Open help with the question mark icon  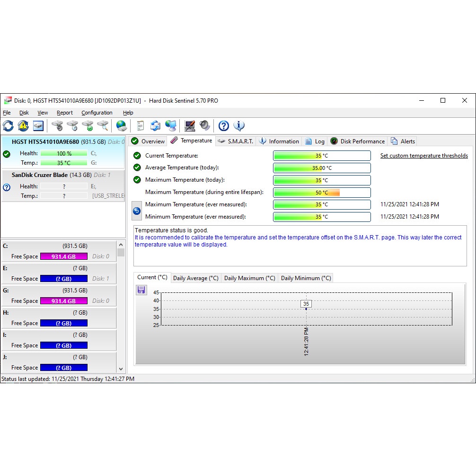coord(224,126)
